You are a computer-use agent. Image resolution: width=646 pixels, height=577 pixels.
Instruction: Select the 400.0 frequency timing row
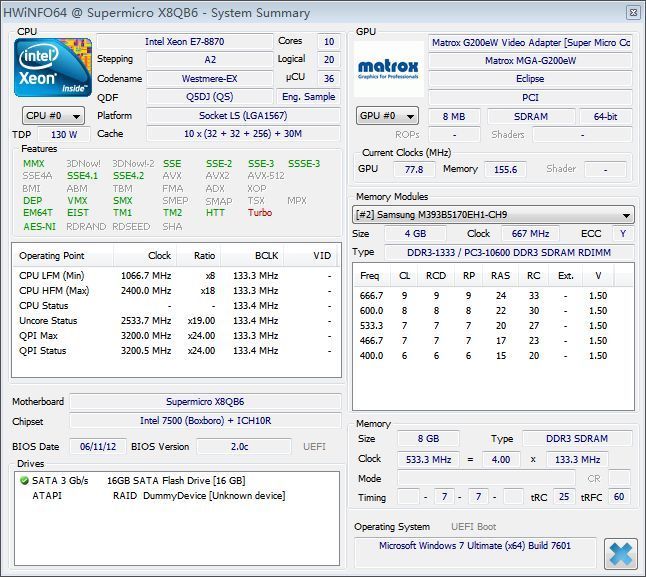493,356
